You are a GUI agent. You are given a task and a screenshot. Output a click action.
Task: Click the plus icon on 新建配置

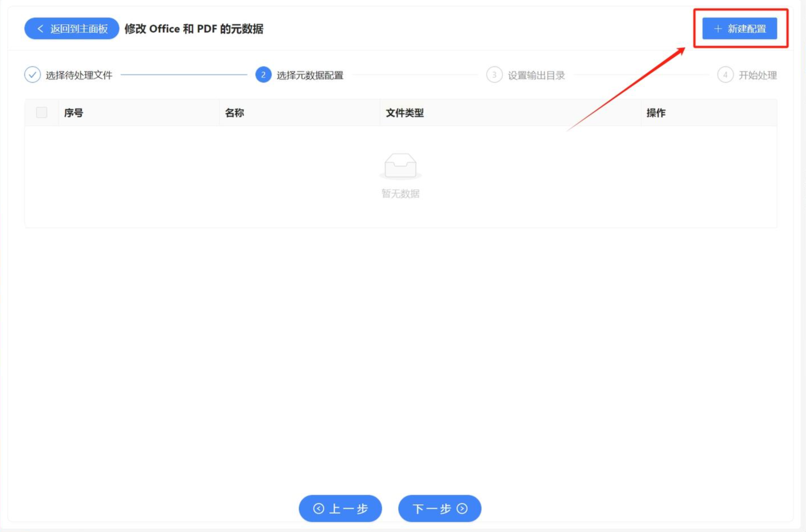718,29
